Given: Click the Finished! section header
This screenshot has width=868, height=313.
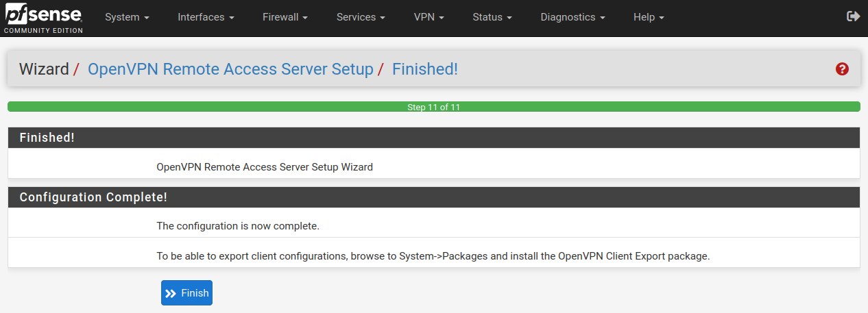Looking at the screenshot, I should [x=433, y=138].
